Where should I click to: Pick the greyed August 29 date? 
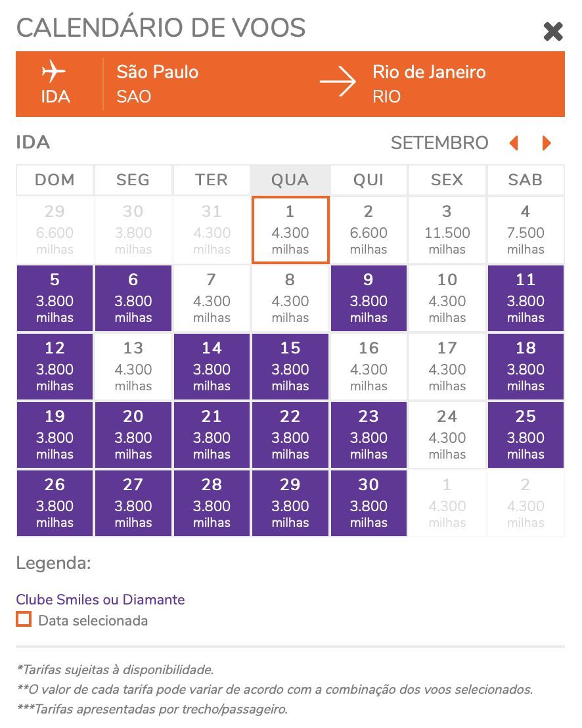click(x=55, y=230)
